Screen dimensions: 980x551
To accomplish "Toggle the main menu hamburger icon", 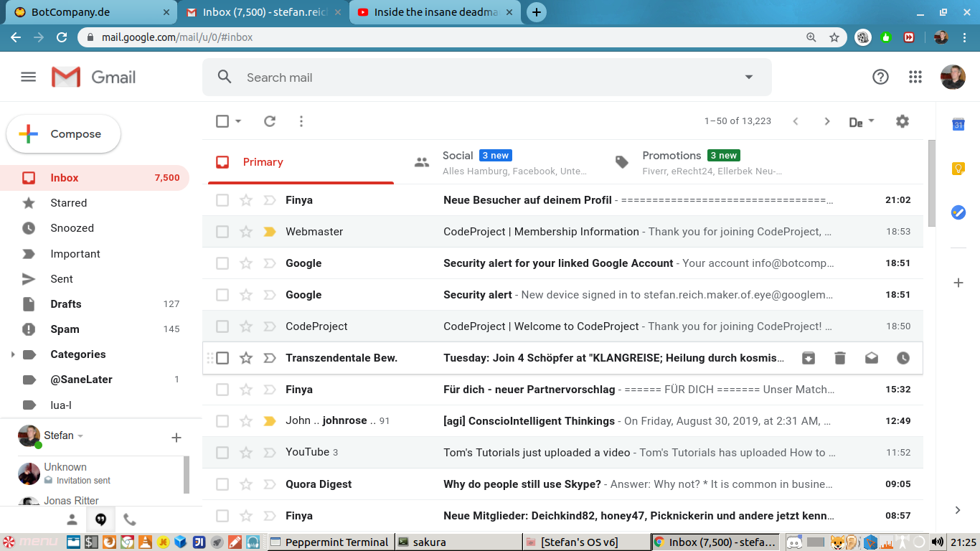I will click(x=29, y=77).
